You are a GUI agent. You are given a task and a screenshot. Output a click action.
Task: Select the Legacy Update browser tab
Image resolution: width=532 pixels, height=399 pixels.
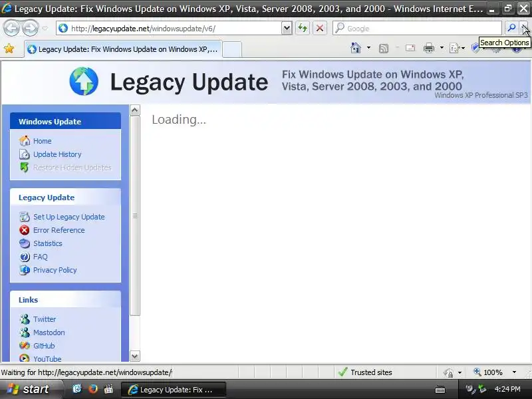(124, 49)
